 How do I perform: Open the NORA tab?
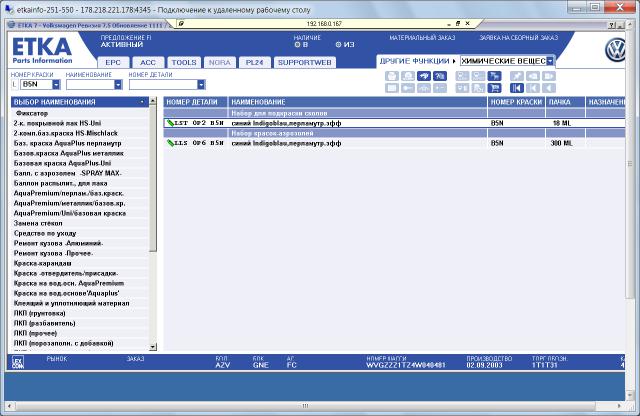point(220,62)
